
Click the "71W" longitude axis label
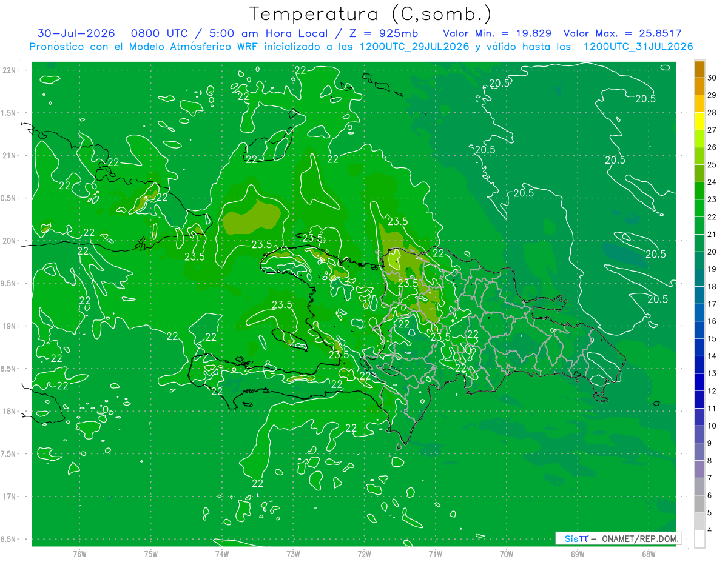pyautogui.click(x=435, y=554)
